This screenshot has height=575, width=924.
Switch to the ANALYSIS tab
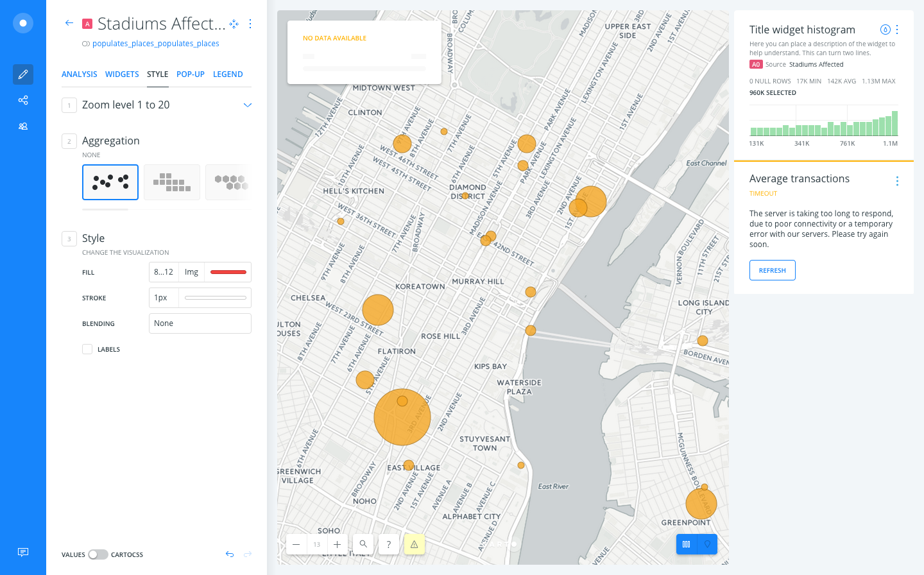coord(80,74)
